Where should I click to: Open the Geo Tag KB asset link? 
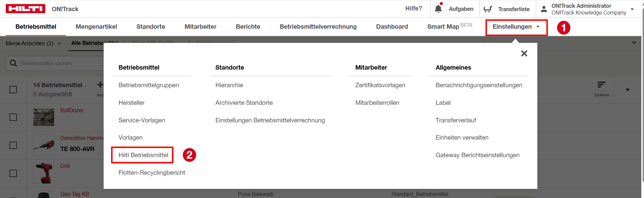(x=74, y=194)
